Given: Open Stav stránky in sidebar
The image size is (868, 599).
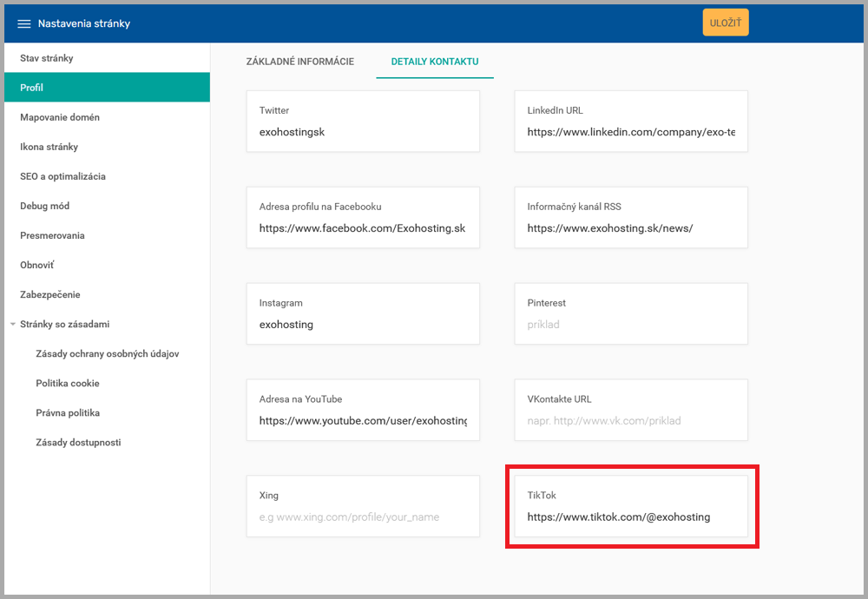Looking at the screenshot, I should tap(46, 58).
